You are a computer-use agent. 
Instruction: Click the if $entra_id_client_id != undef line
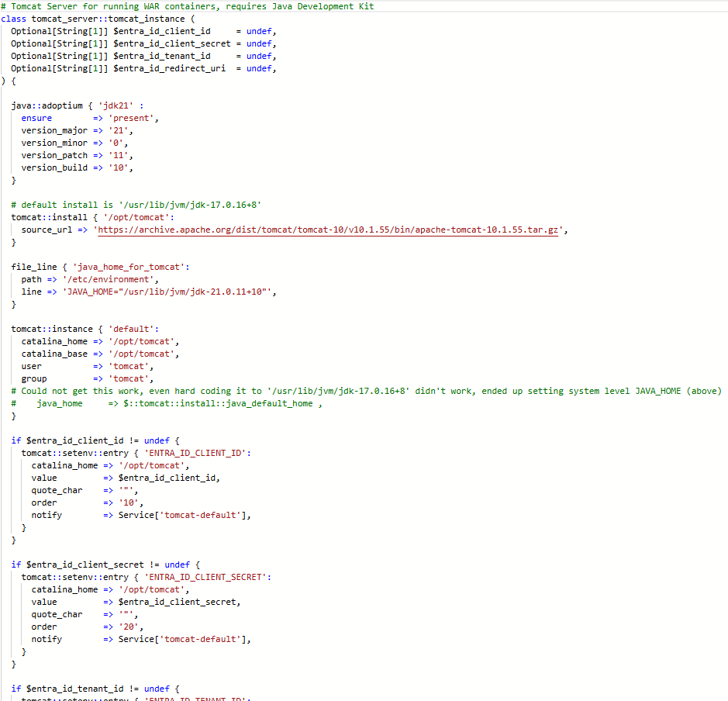click(95, 440)
